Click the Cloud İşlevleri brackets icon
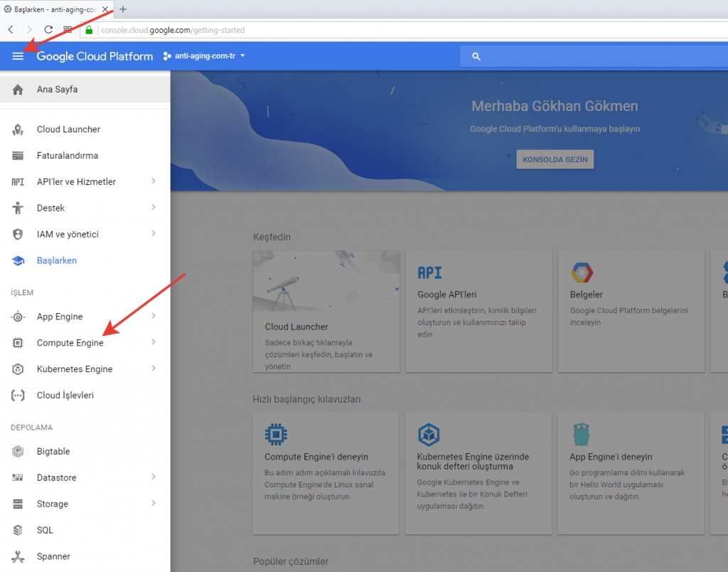The width and height of the screenshot is (728, 572). pyautogui.click(x=18, y=396)
